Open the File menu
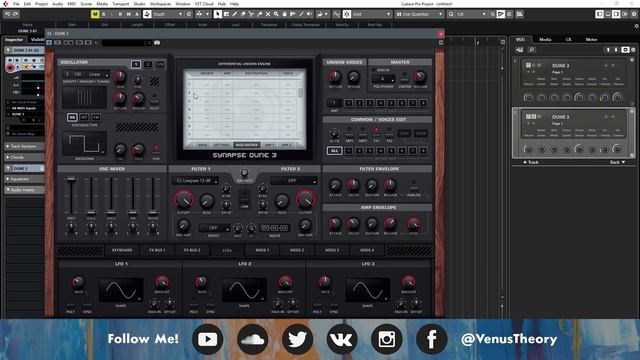The width and height of the screenshot is (640, 360). click(x=16, y=4)
